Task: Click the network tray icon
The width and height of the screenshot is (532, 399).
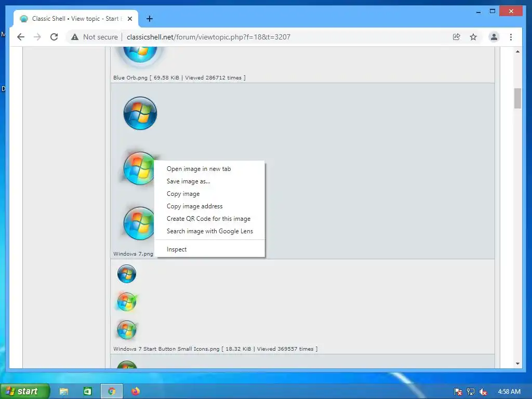Action: (x=471, y=392)
